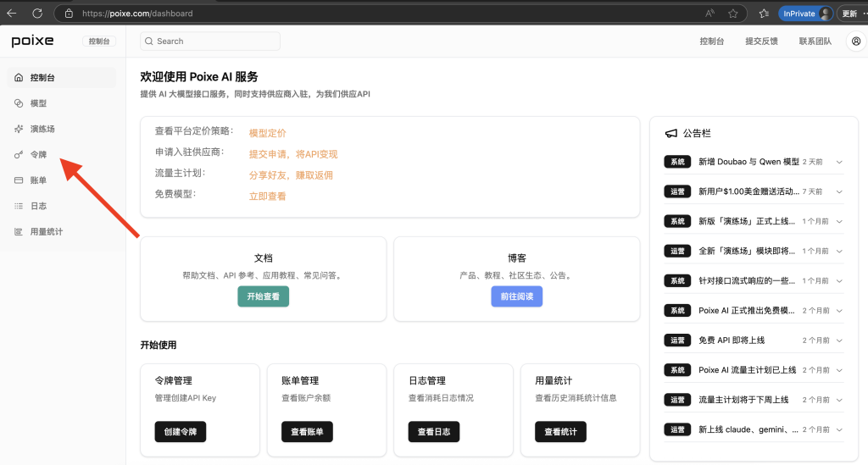
Task: Open 用量统计 in the sidebar
Action: [x=62, y=232]
